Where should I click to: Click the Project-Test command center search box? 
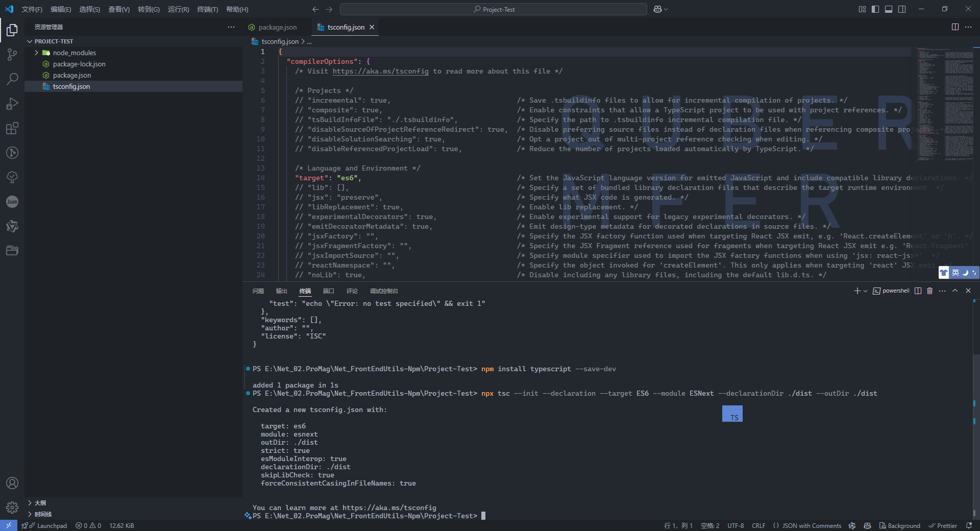[x=493, y=9]
